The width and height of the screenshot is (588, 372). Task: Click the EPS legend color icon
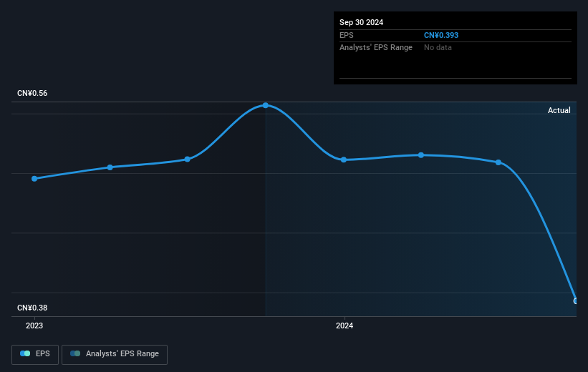(x=25, y=353)
